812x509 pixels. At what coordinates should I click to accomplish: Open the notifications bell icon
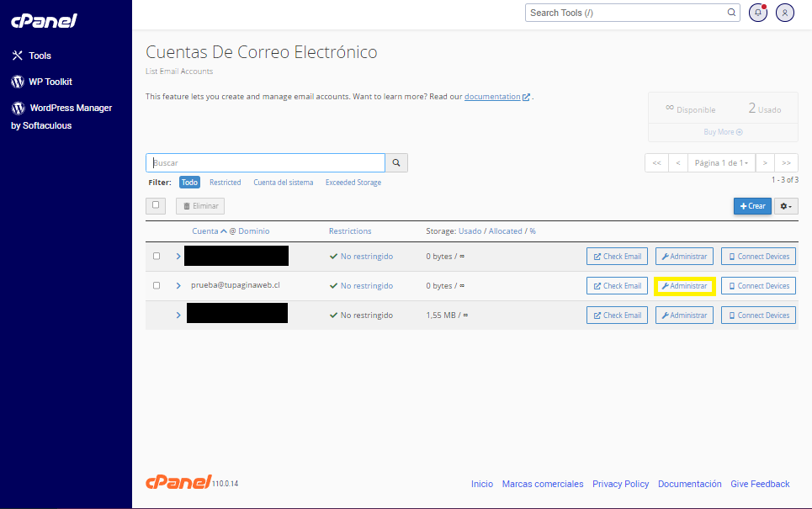point(760,13)
